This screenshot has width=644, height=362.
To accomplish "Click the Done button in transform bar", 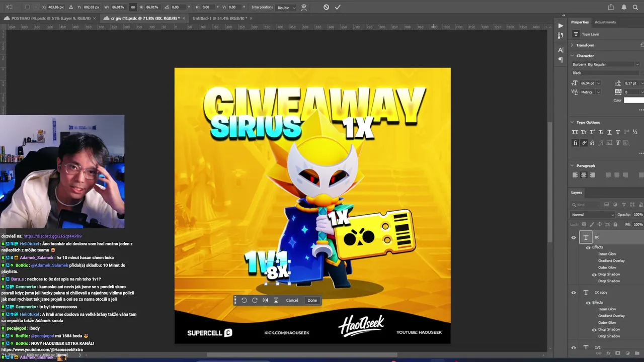I will pyautogui.click(x=312, y=300).
